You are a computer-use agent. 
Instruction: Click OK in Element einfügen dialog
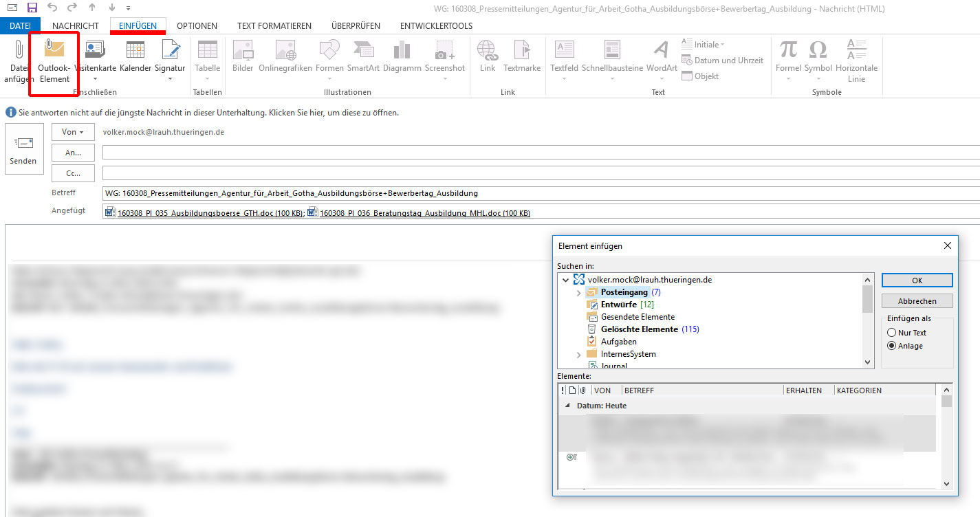(x=917, y=280)
